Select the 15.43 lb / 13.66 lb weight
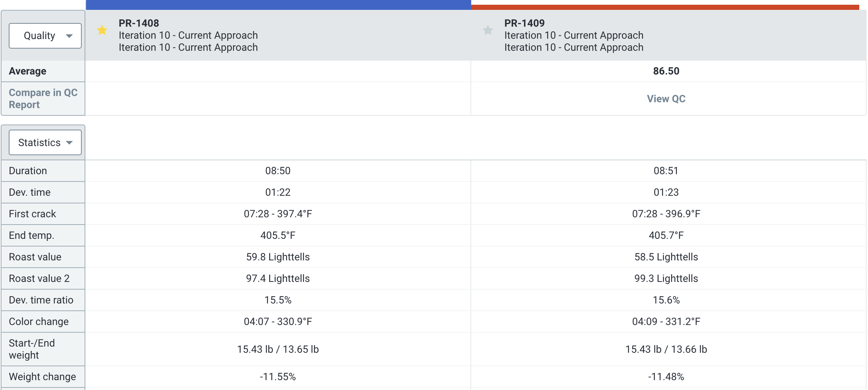 coord(666,349)
